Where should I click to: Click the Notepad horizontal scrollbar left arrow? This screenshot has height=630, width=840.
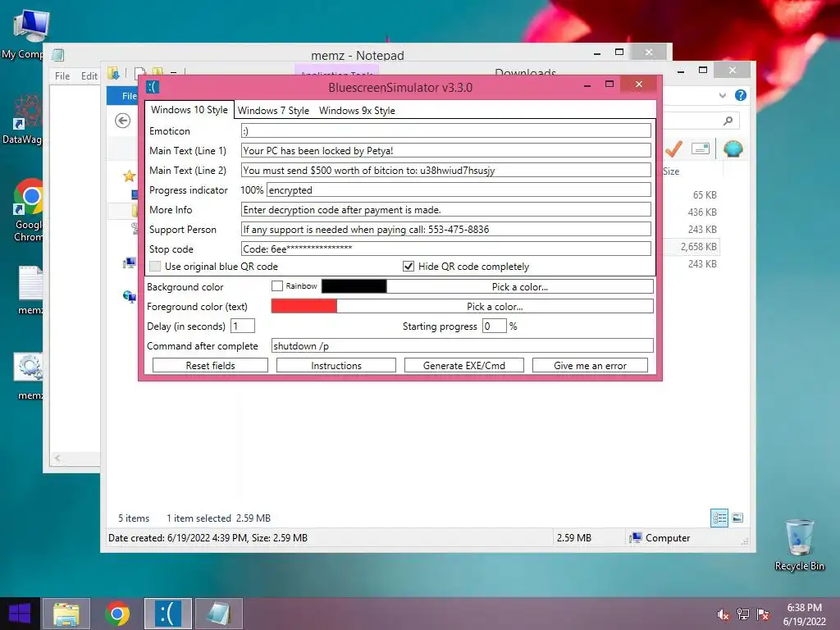(x=57, y=458)
